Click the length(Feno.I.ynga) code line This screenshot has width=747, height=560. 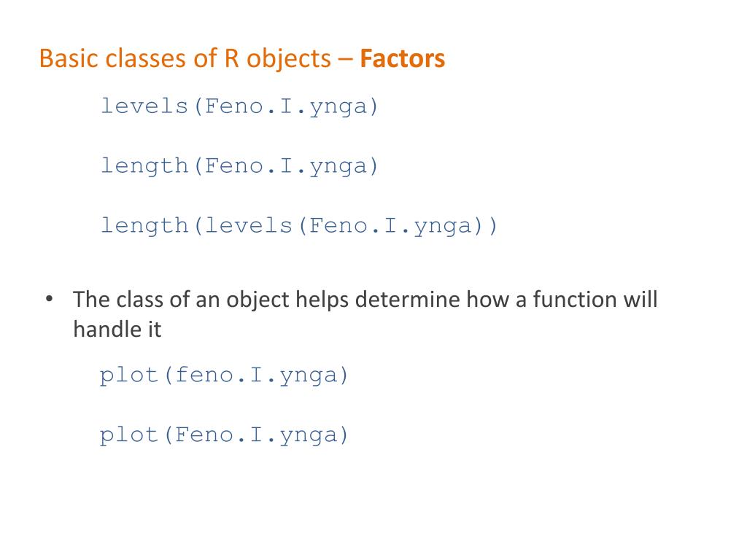coord(239,166)
